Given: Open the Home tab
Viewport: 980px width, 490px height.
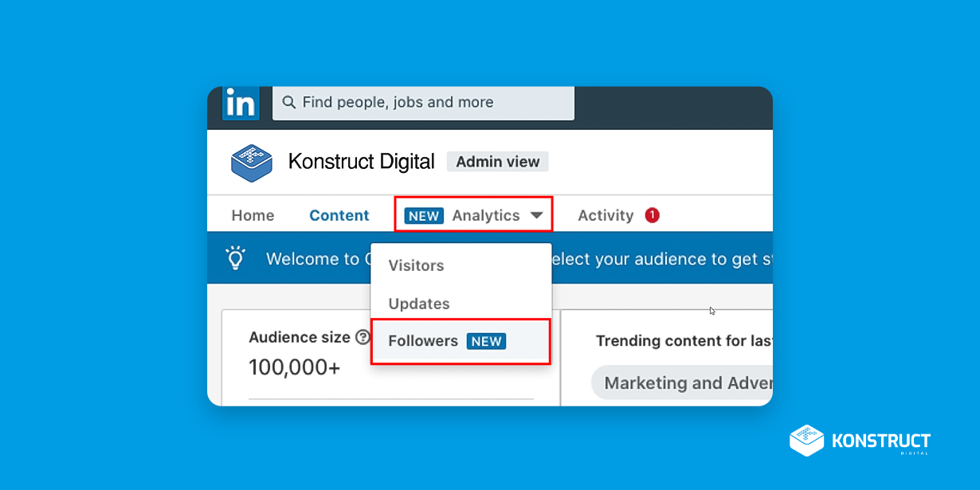Looking at the screenshot, I should point(253,216).
